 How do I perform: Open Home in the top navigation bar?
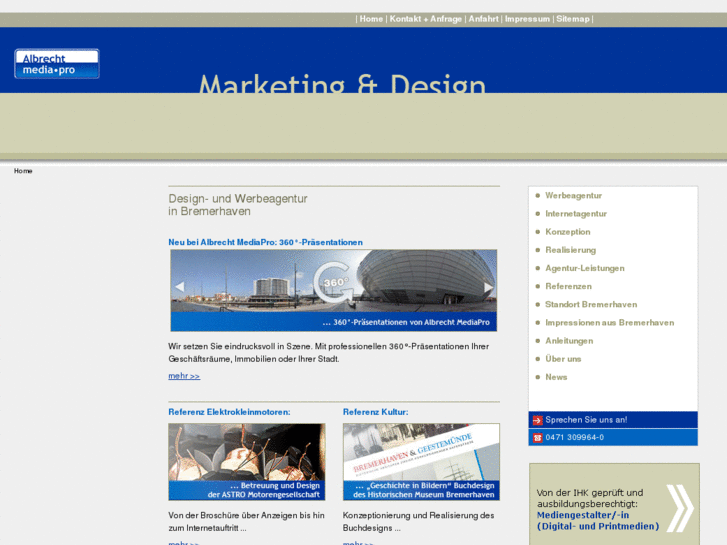click(371, 19)
